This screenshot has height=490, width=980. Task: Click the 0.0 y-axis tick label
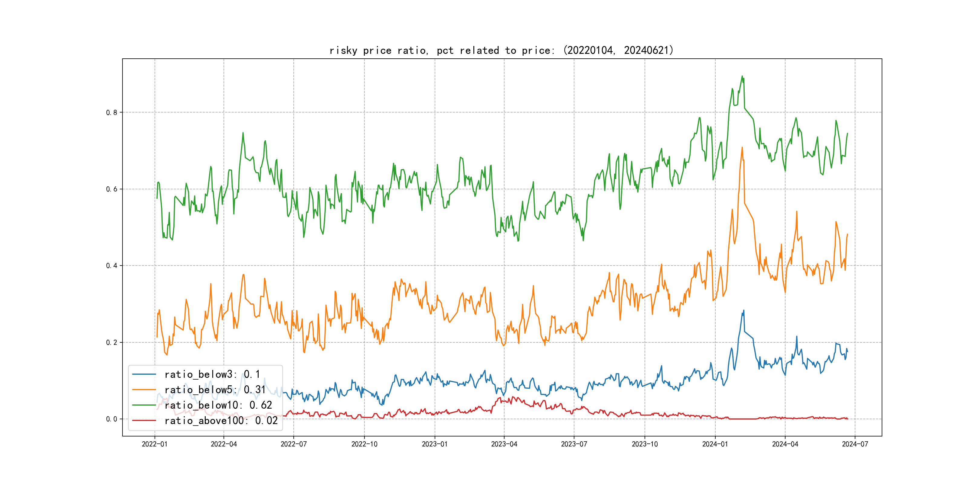[112, 419]
